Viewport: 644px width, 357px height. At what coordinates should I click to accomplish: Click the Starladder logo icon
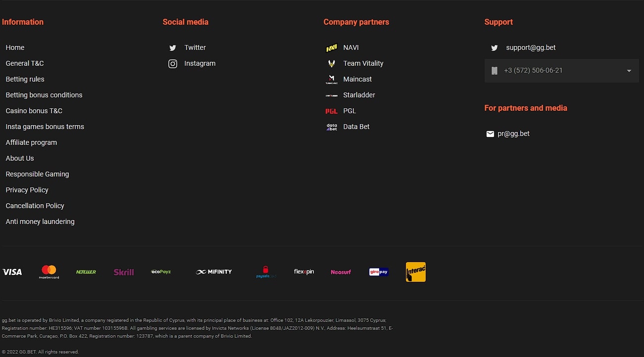(x=332, y=95)
